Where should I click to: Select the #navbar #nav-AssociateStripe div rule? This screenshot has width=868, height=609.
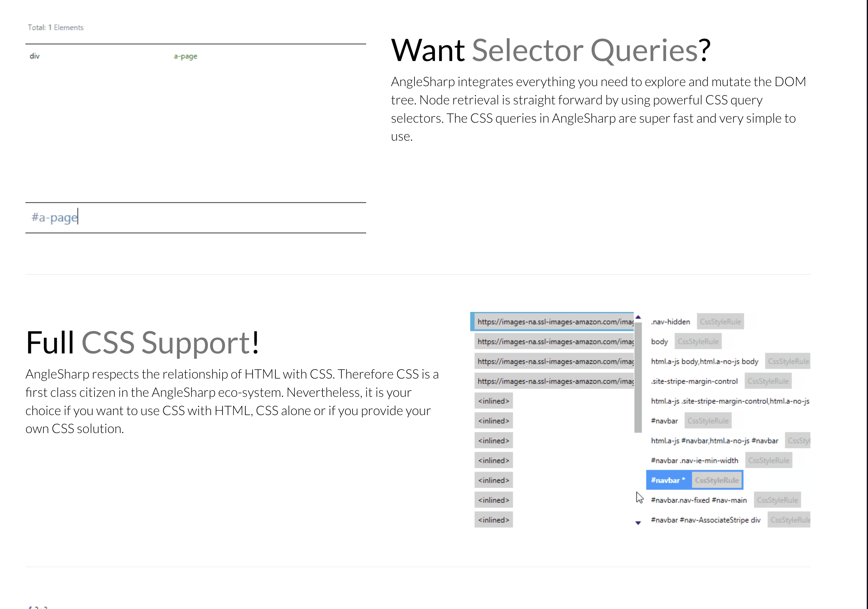point(705,520)
